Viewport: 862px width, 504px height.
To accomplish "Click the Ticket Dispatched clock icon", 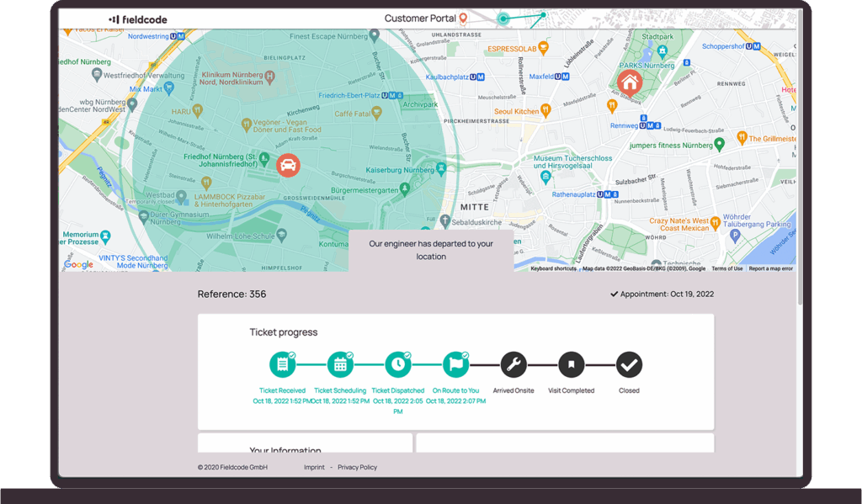I will [397, 364].
